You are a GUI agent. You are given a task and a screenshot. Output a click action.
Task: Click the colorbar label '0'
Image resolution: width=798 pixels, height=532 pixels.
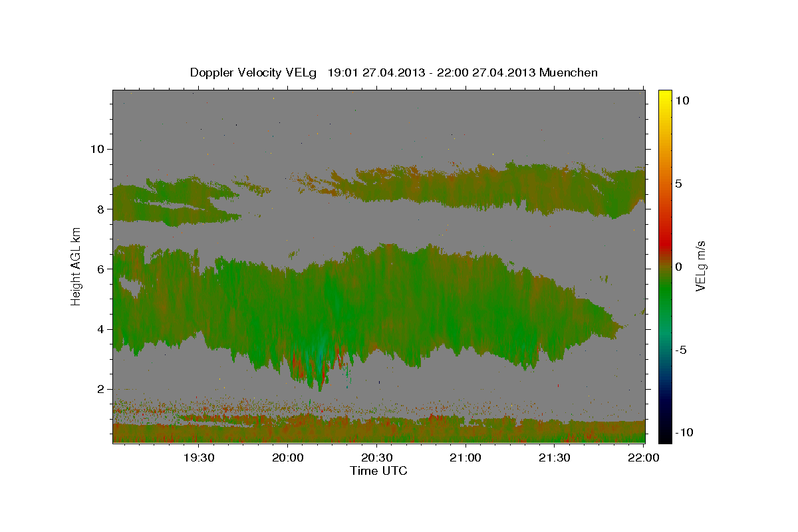tap(678, 267)
